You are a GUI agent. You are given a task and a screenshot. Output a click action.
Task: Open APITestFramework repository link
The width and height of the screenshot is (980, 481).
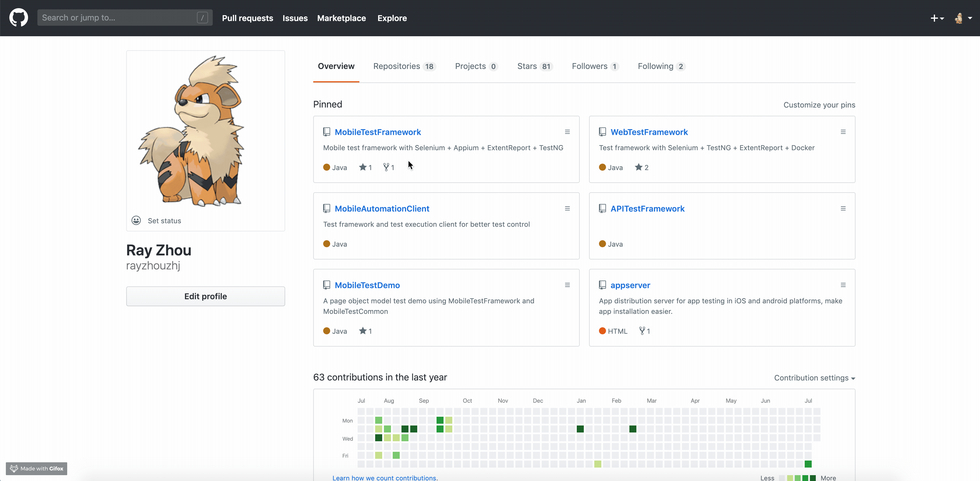coord(647,209)
